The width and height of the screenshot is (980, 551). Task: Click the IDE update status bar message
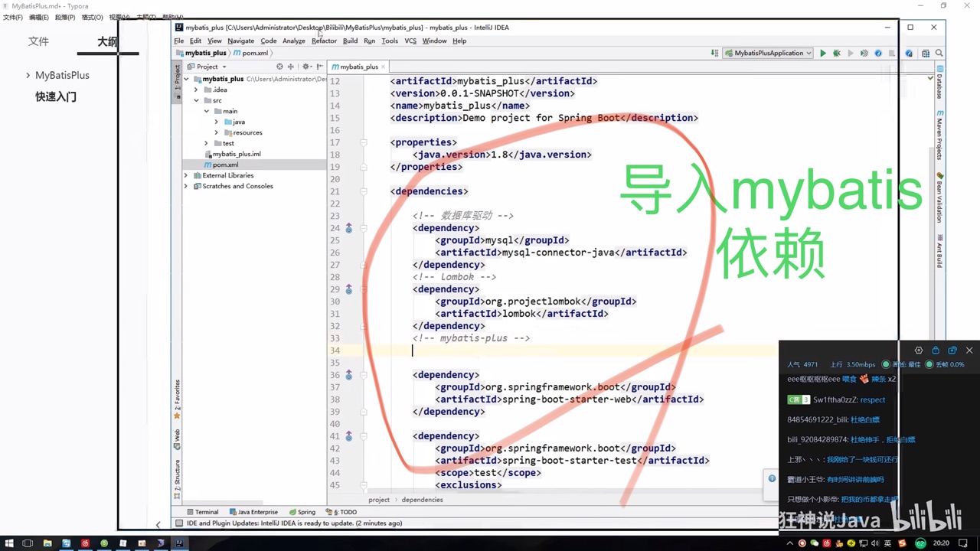294,523
